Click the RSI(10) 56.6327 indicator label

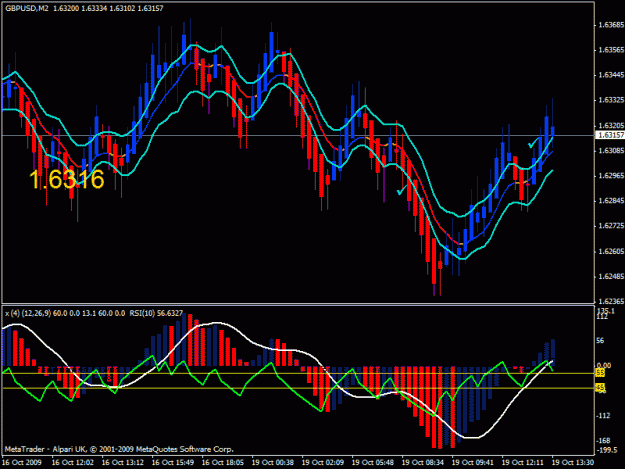point(156,314)
